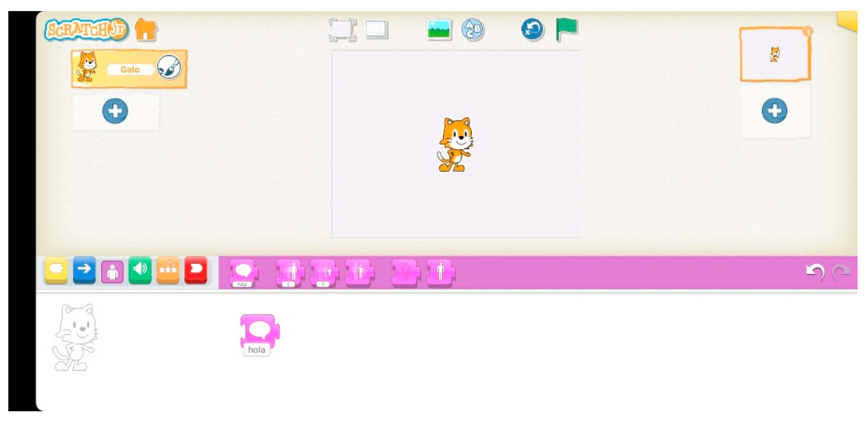The height and width of the screenshot is (422, 868).
Task: Edit the Gato character name field
Action: pyautogui.click(x=130, y=70)
